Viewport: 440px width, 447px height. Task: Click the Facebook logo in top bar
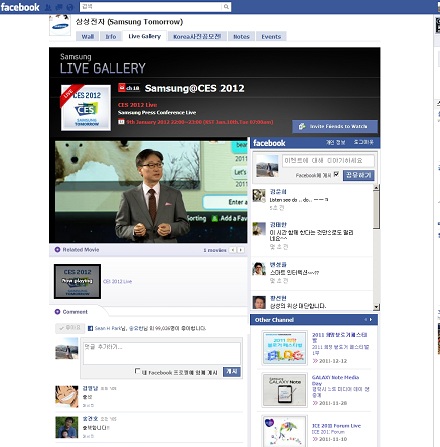pyautogui.click(x=20, y=7)
